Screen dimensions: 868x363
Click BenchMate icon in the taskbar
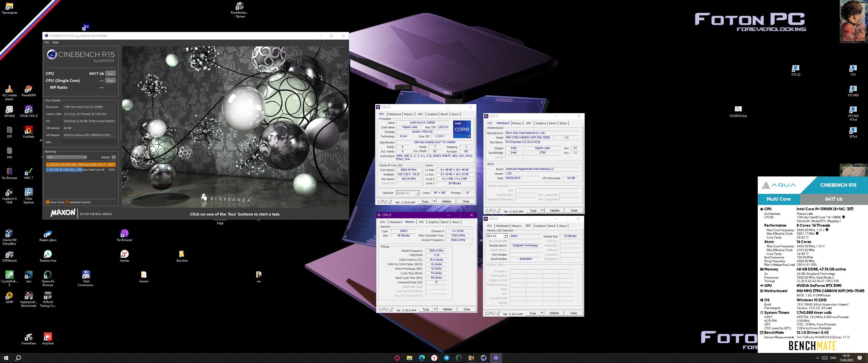coord(471,358)
